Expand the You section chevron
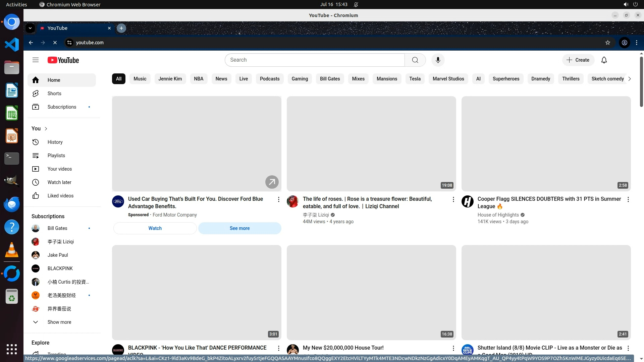Viewport: 644px width, 362px height. (x=46, y=129)
